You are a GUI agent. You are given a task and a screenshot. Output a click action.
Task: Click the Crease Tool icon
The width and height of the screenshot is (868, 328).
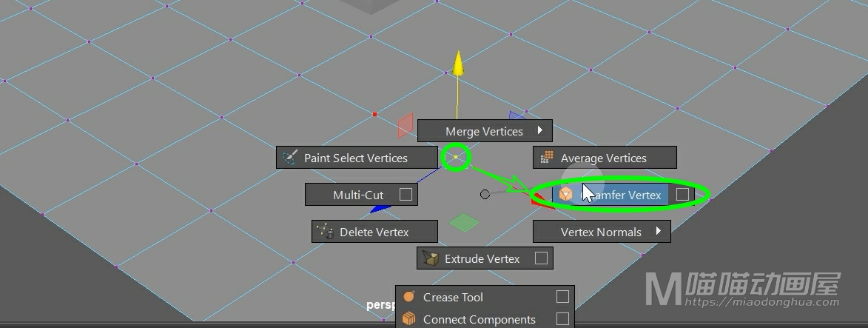[x=408, y=296]
